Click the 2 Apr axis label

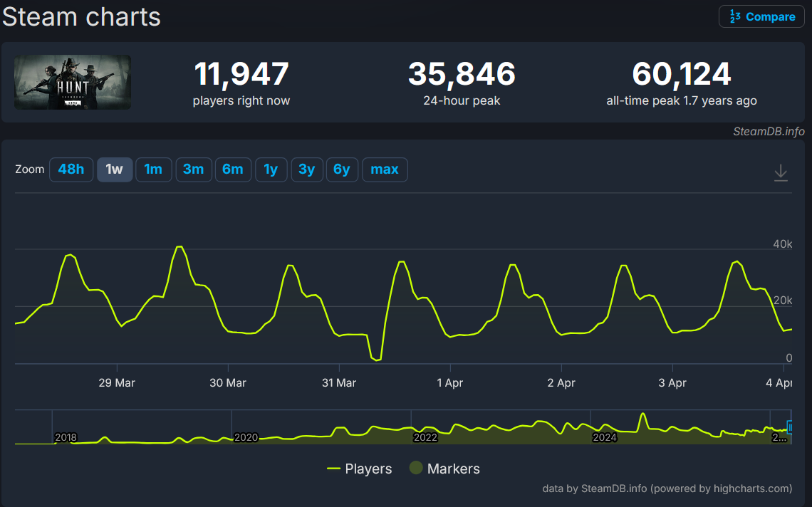pyautogui.click(x=561, y=382)
